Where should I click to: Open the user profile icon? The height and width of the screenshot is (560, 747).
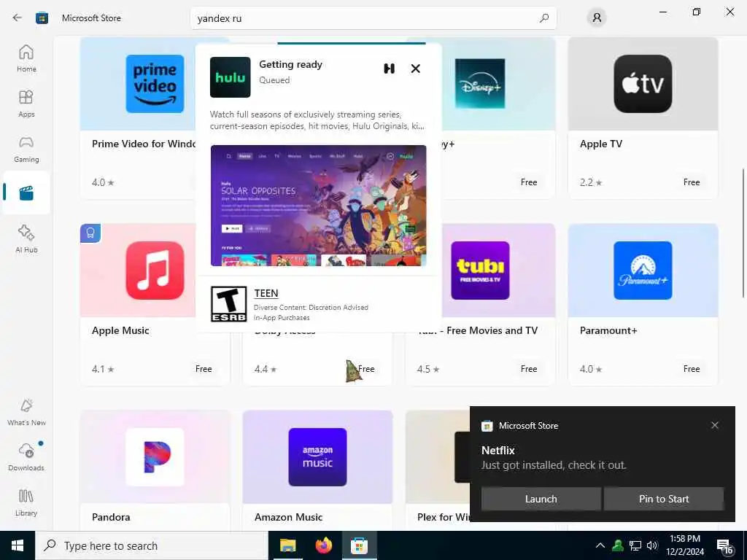point(597,18)
